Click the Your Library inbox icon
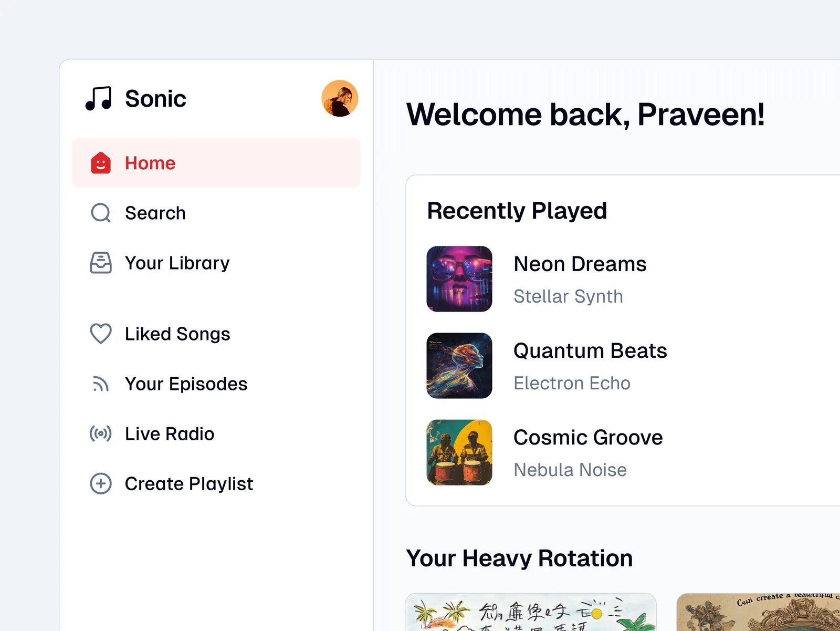Image resolution: width=840 pixels, height=631 pixels. [101, 263]
